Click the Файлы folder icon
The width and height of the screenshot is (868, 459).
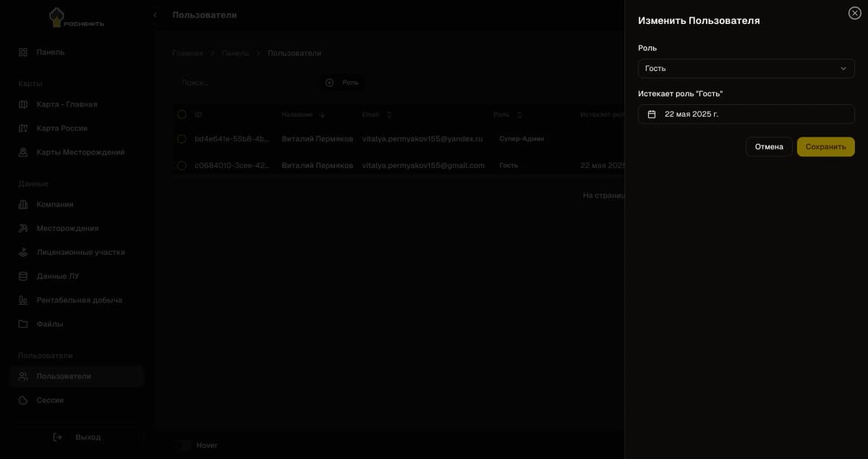23,324
